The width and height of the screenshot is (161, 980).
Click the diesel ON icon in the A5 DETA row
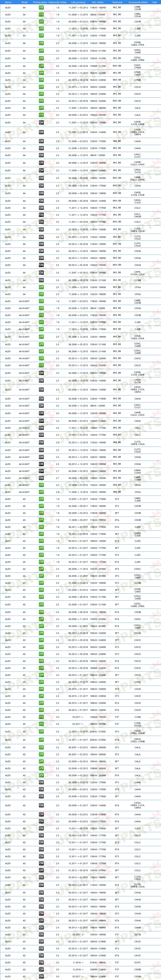point(41,934)
